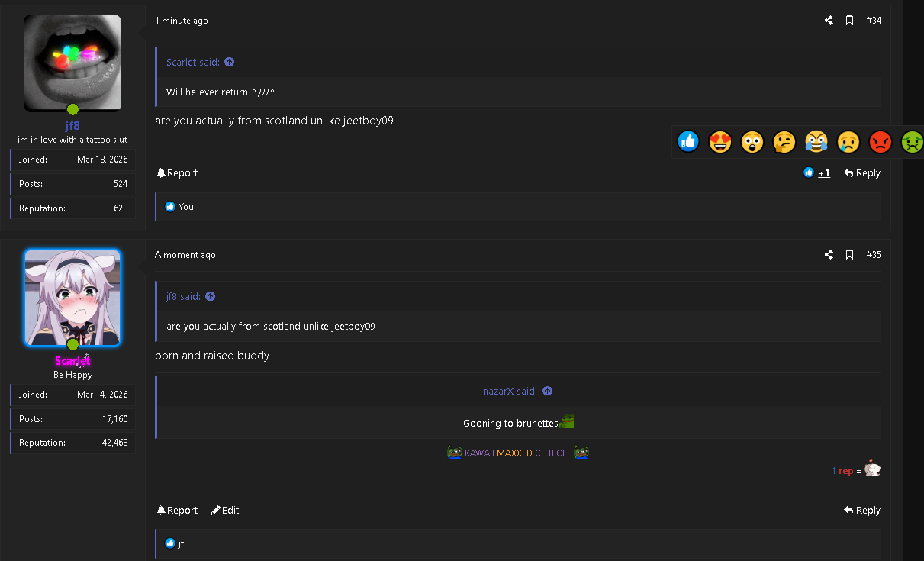Bookmark post #35
Viewport: 924px width, 561px height.
849,255
